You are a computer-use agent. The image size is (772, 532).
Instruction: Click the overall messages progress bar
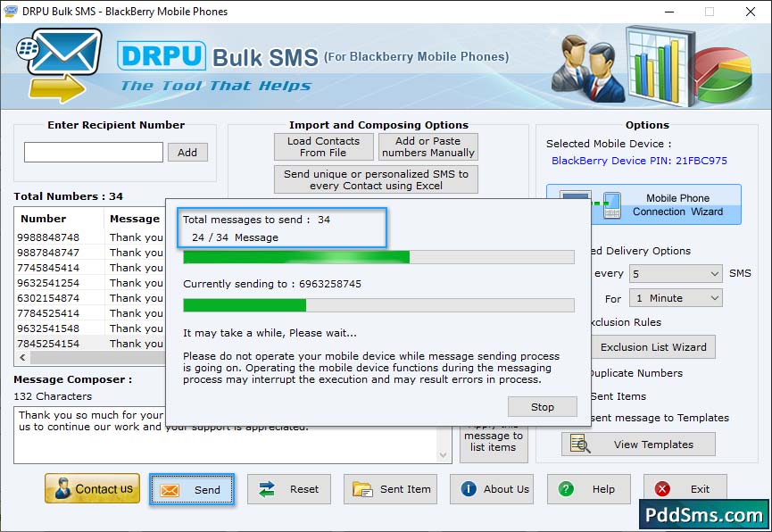(x=378, y=257)
